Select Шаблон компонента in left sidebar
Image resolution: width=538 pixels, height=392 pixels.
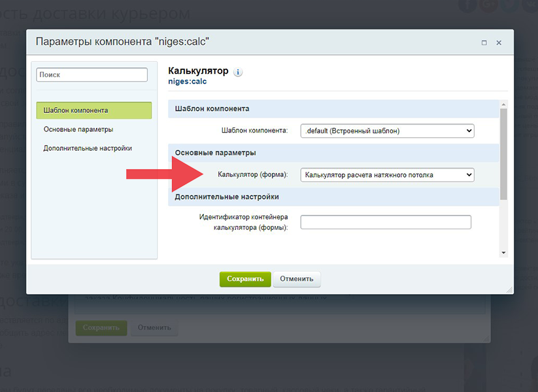[94, 110]
